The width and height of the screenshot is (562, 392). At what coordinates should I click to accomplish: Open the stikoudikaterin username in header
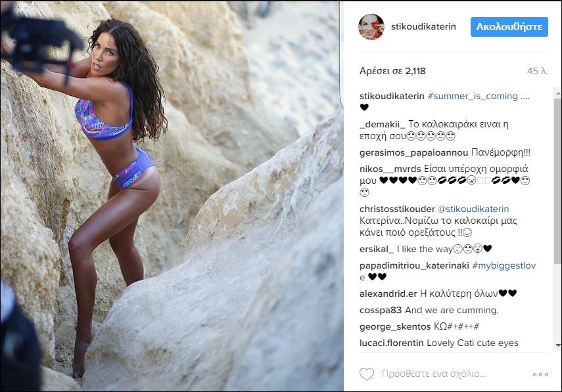423,26
